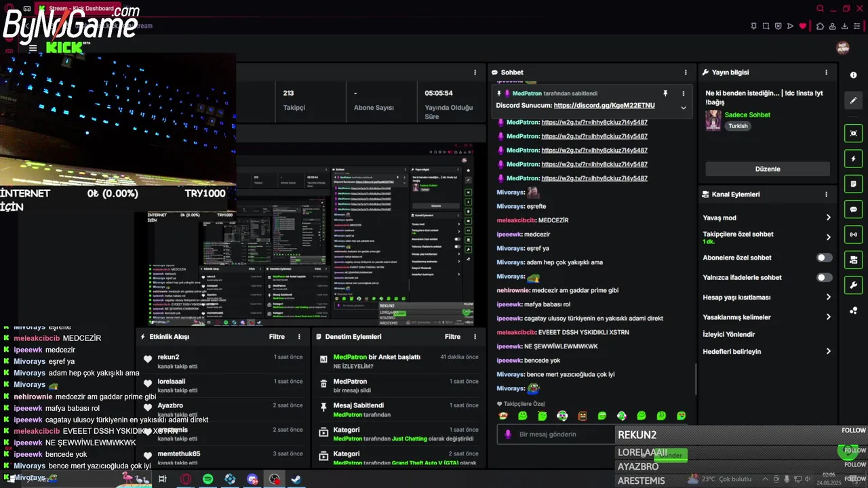
Task: Open Task View on the taskbar
Action: 163,479
